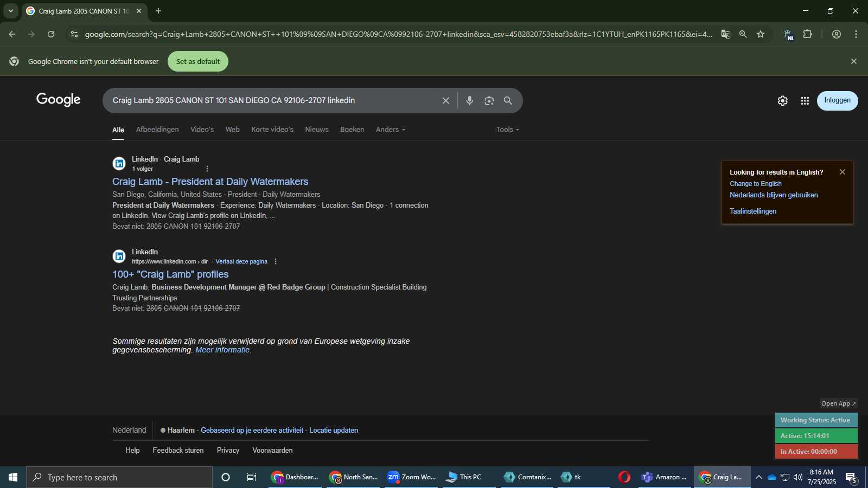Open Zoom Workplace from the taskbar
Image resolution: width=868 pixels, height=488 pixels.
tap(412, 477)
